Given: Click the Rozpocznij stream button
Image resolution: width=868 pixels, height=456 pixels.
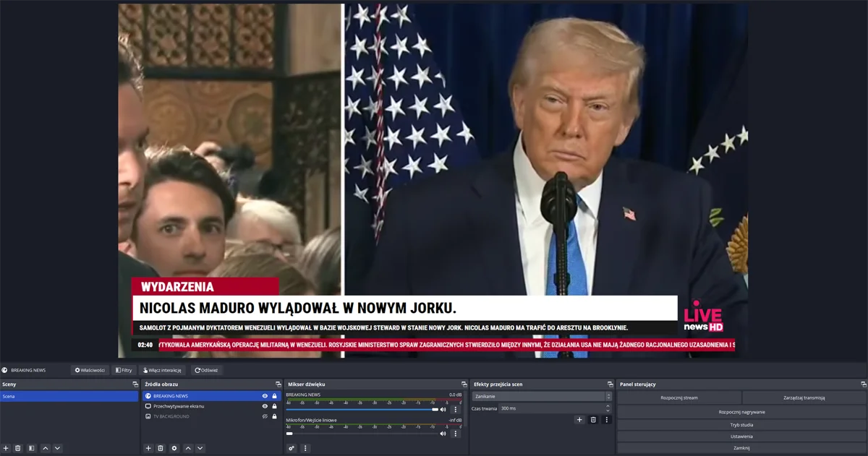Looking at the screenshot, I should pos(678,397).
